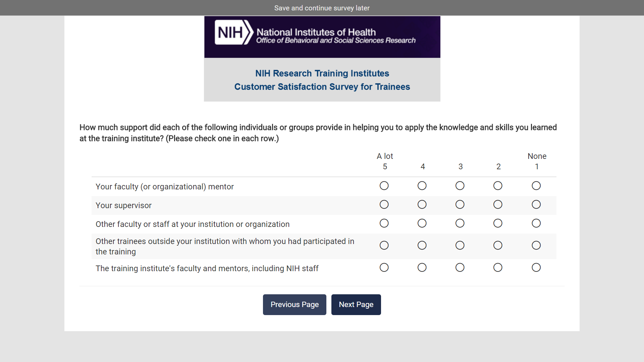Screen dimensions: 644x362
Task: Proceed to the Next Page
Action: pyautogui.click(x=356, y=305)
